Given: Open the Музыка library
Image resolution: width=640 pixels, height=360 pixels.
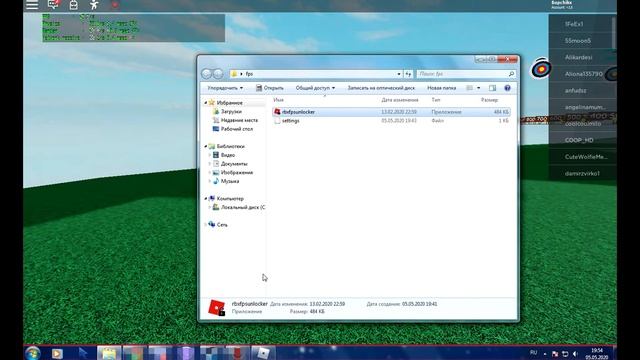Looking at the screenshot, I should [x=230, y=181].
